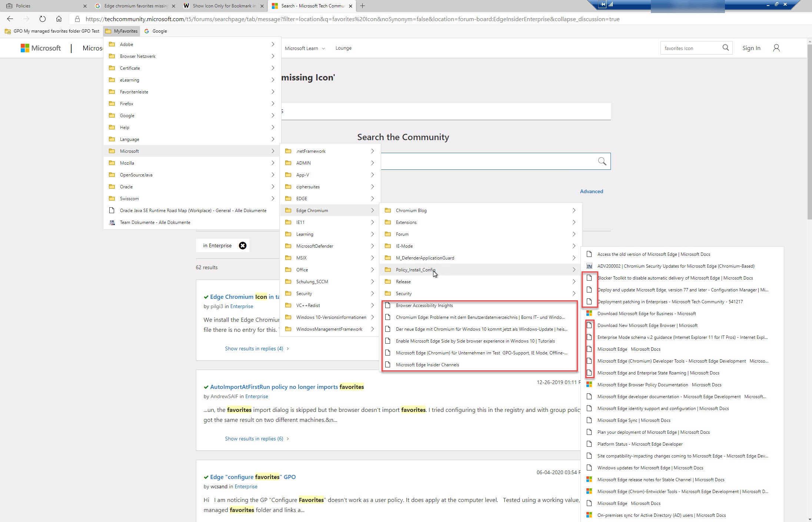Open 'Show results in replies (6)' link
The width and height of the screenshot is (812, 522).
[254, 439]
